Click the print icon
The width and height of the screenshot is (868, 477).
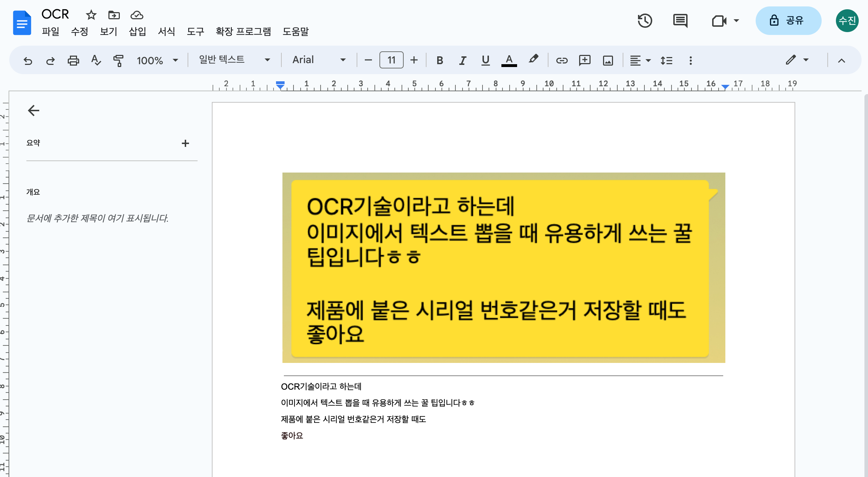pyautogui.click(x=73, y=61)
